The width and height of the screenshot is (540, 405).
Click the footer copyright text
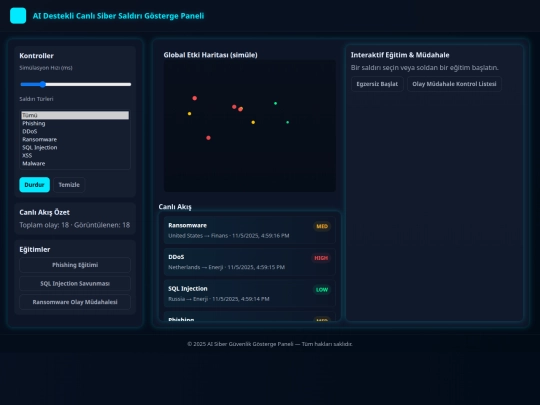270,344
